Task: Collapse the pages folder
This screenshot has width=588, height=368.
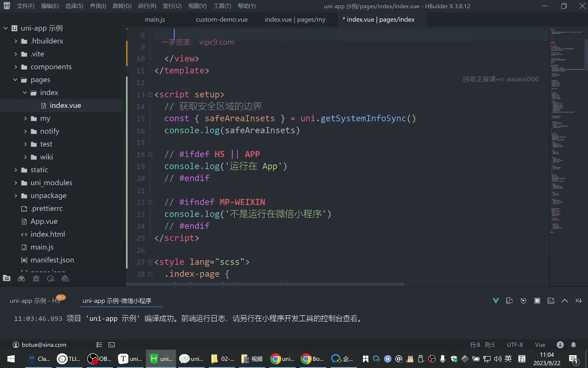Action: (x=15, y=80)
